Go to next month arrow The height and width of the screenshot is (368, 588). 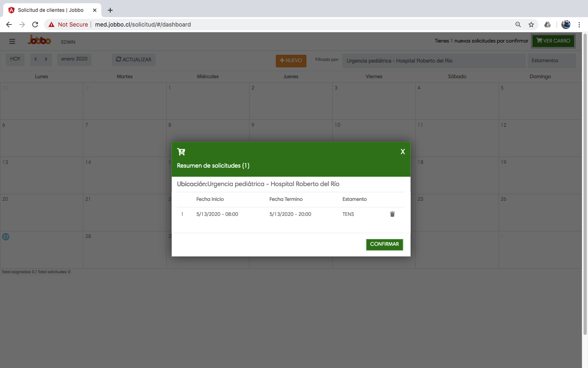tap(46, 59)
